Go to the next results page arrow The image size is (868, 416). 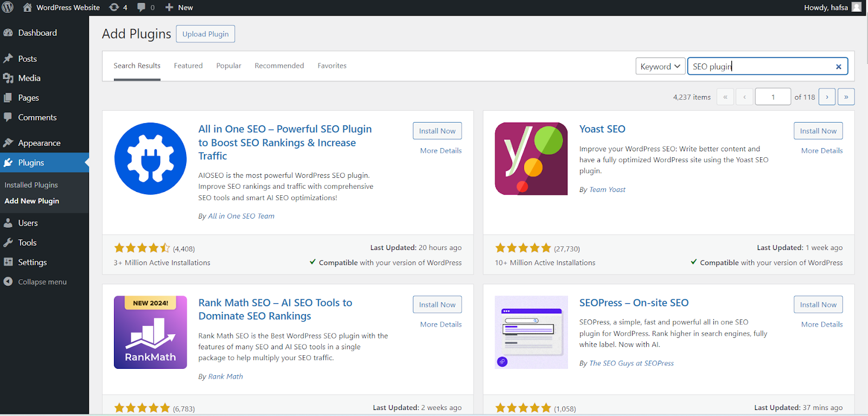point(827,97)
